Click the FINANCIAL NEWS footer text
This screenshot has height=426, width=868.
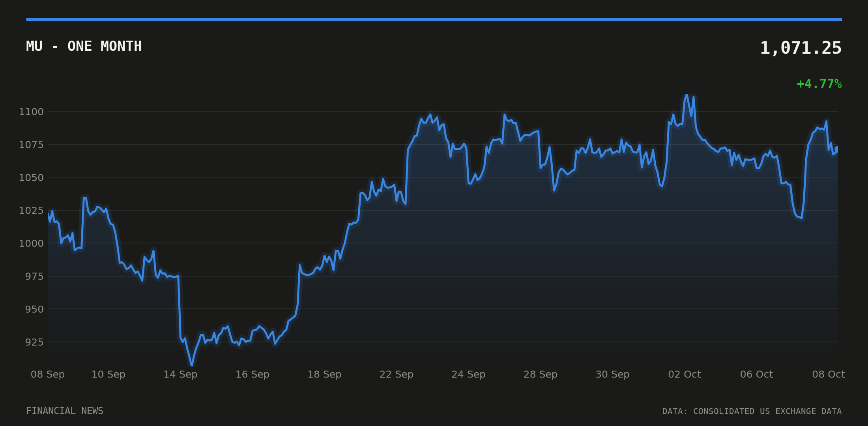(x=65, y=411)
